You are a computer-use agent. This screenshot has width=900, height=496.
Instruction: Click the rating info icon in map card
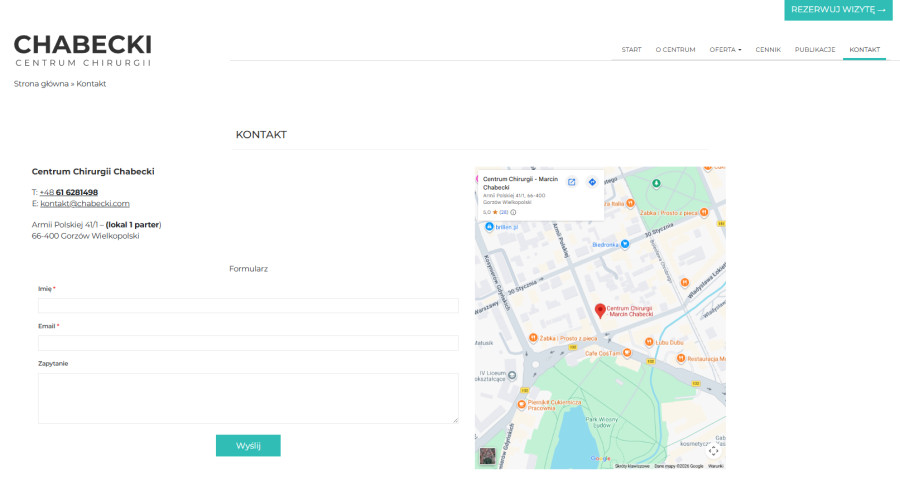click(x=514, y=212)
